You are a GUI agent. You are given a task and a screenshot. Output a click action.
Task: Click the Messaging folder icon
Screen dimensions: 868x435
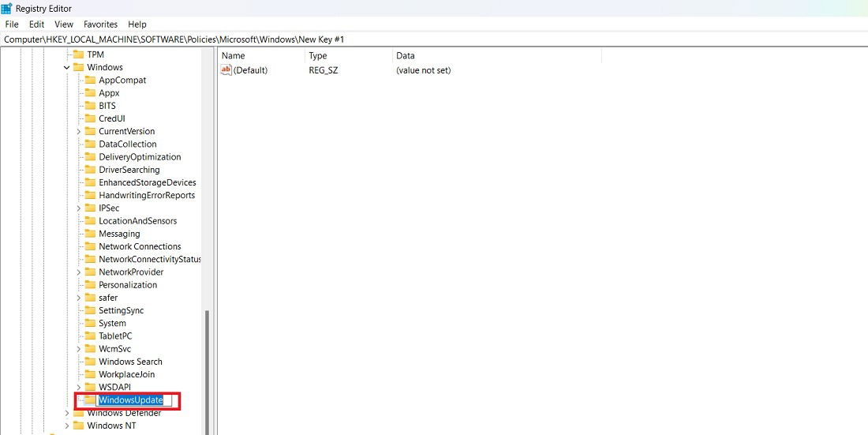point(90,234)
